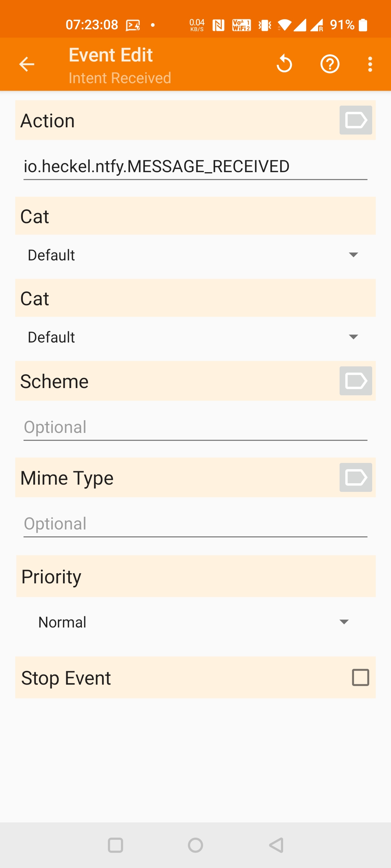Tap the Event Edit title text
This screenshot has width=391, height=868.
[x=111, y=55]
